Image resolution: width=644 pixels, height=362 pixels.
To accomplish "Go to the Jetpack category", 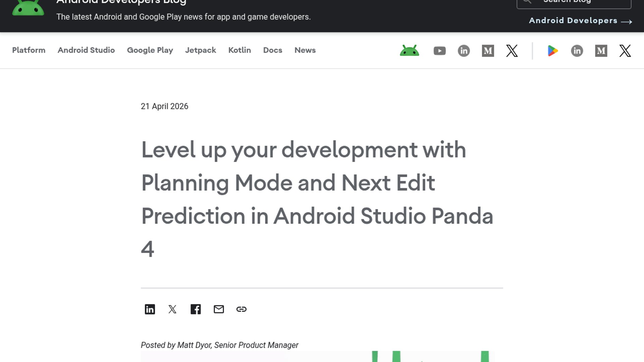I will 200,50.
